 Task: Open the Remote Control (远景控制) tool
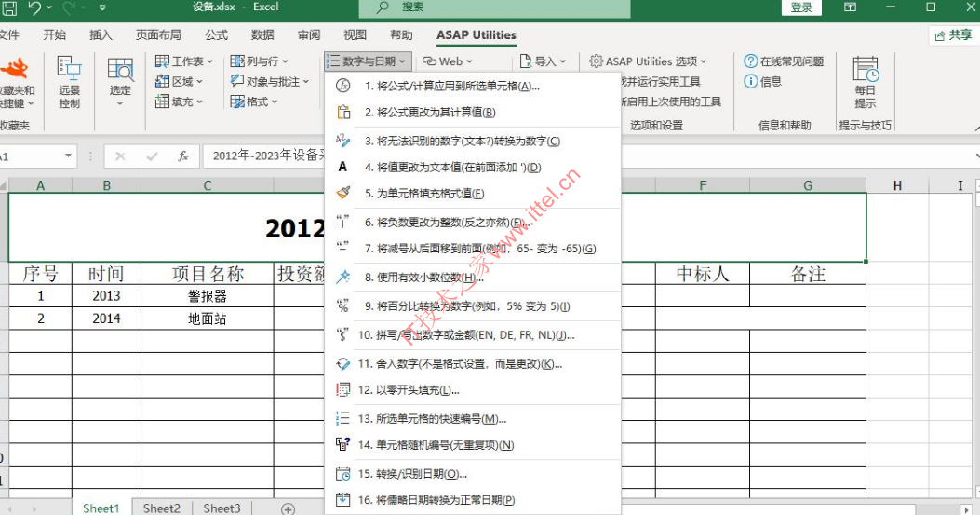69,82
